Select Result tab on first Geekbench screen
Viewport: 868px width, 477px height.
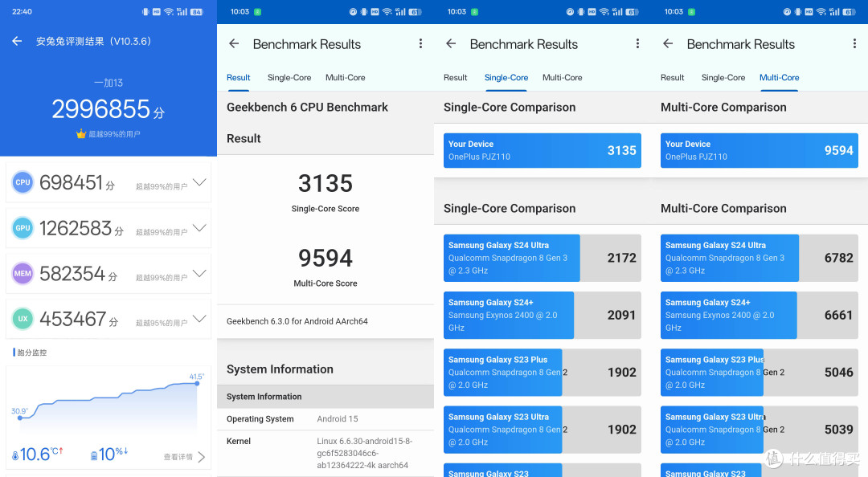click(239, 77)
